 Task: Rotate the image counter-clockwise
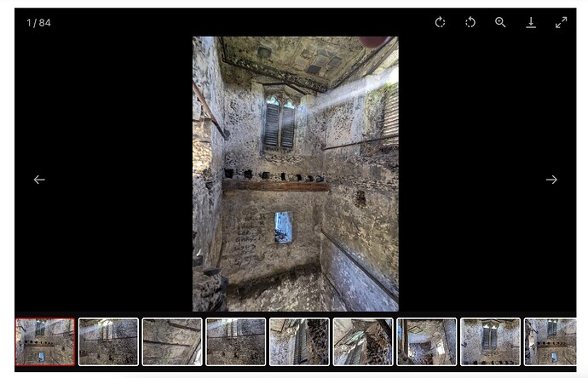[x=470, y=22]
